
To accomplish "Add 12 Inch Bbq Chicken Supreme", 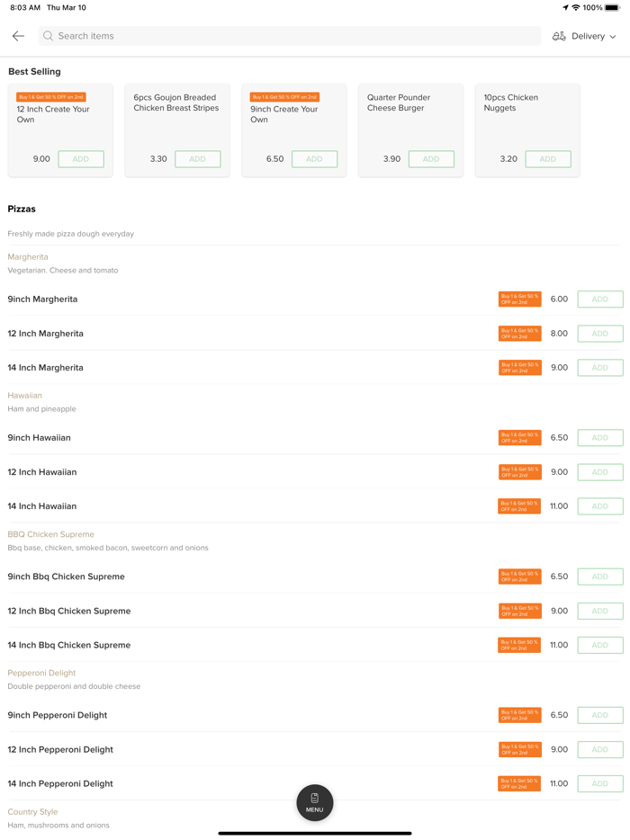I will tap(600, 611).
